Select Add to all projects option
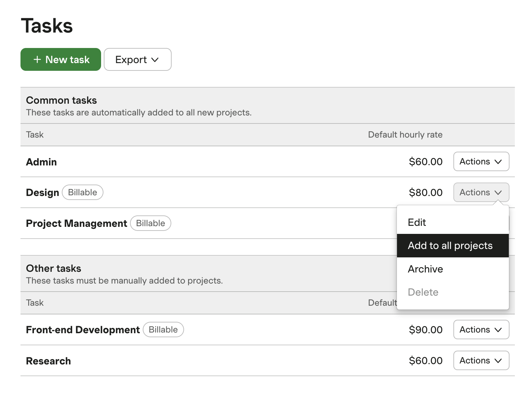This screenshot has height=402, width=532. point(453,246)
